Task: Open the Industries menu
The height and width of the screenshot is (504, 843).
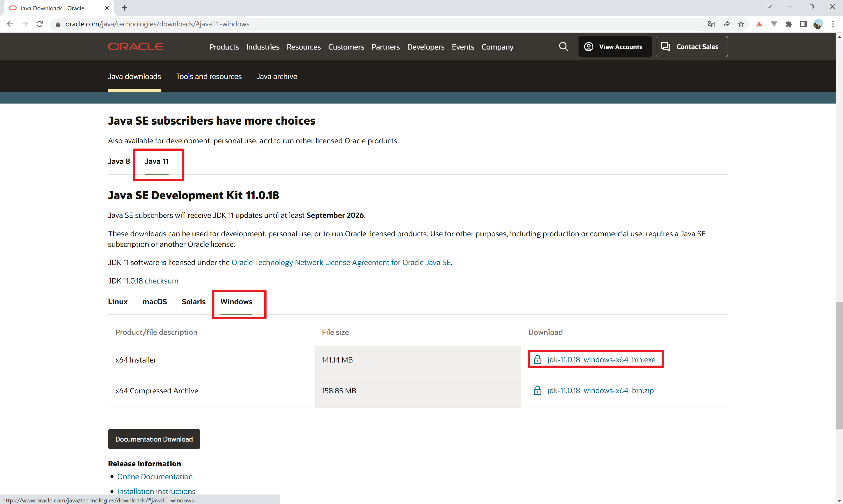Action: [x=263, y=47]
